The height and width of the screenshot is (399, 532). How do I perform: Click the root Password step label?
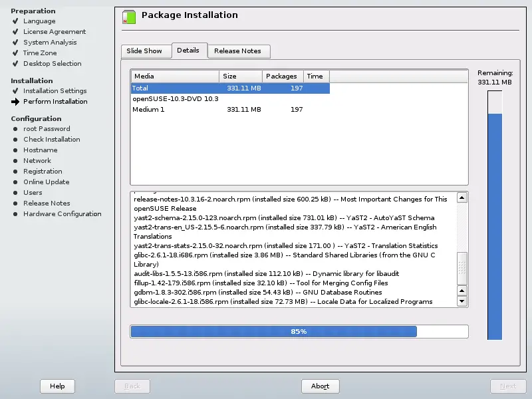tap(47, 129)
